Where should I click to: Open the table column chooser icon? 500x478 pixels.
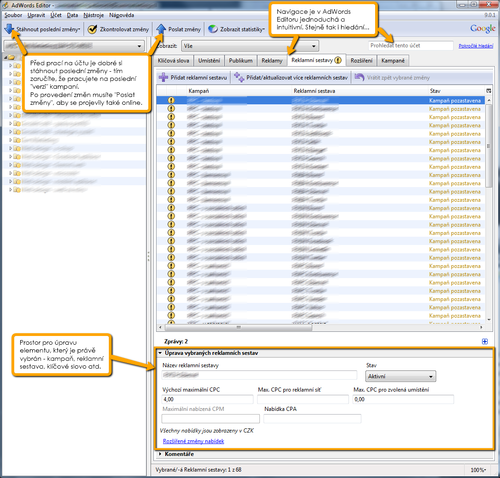(x=489, y=91)
